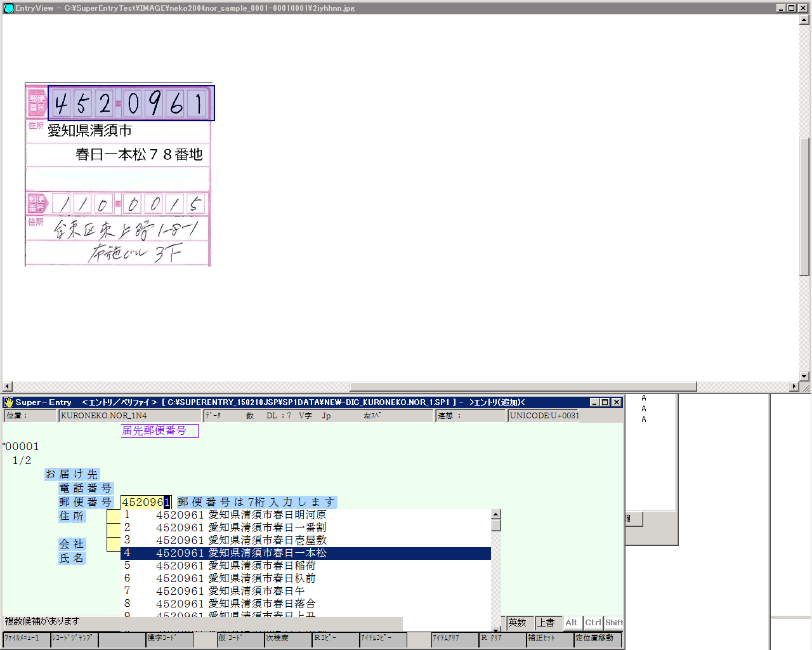
Task: Toggle the 英数 input mode indicator
Action: pyautogui.click(x=518, y=623)
